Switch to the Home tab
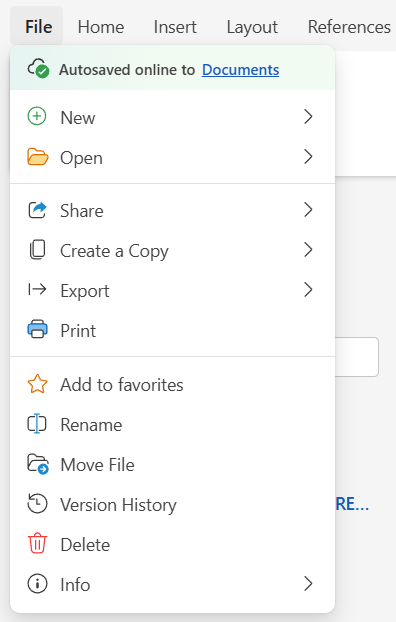The width and height of the screenshot is (396, 622). pyautogui.click(x=101, y=27)
